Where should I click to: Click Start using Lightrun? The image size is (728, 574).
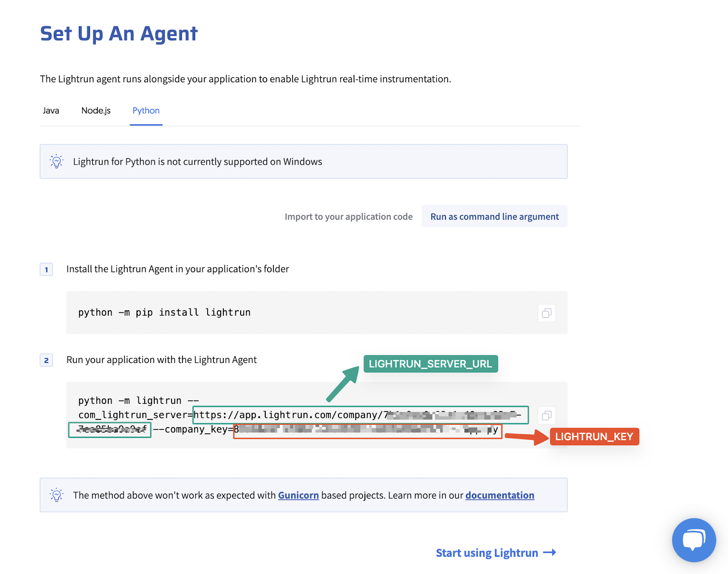(487, 553)
